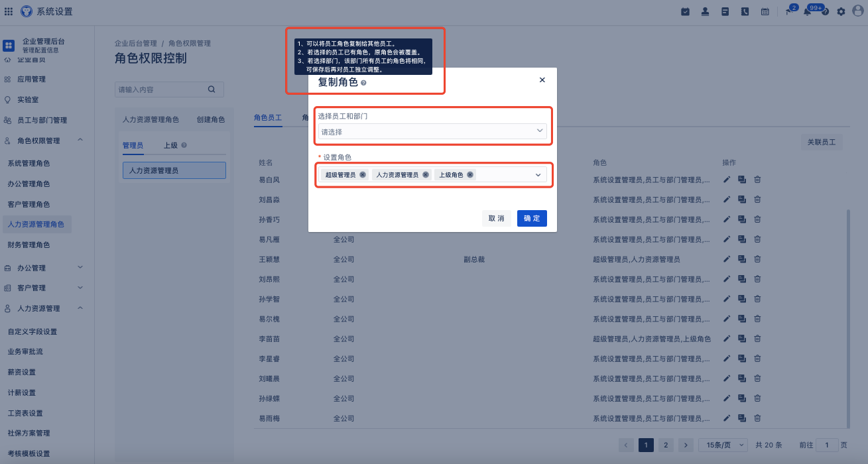Open 实验室 in sidebar
Screen dimensions: 868x464
[x=28, y=99]
